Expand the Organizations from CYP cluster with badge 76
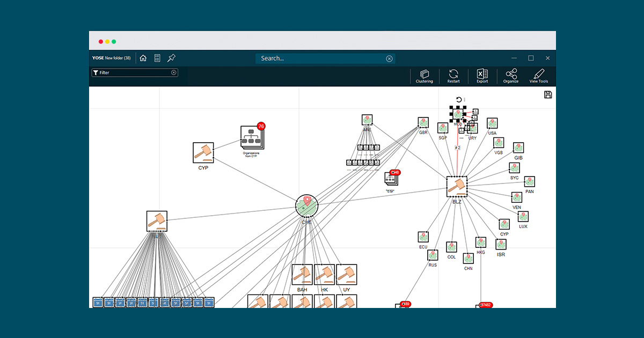This screenshot has width=644, height=338. [252, 137]
